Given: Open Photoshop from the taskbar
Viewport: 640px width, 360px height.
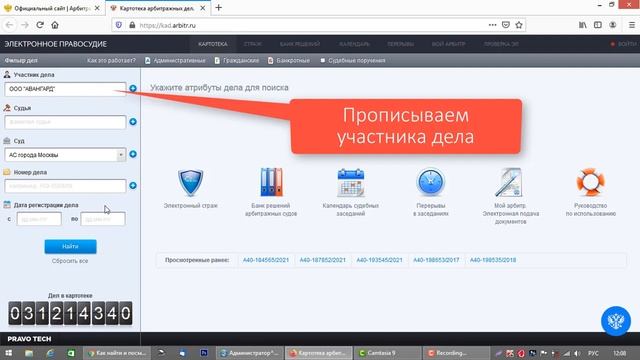Looking at the screenshot, I should tap(204, 353).
